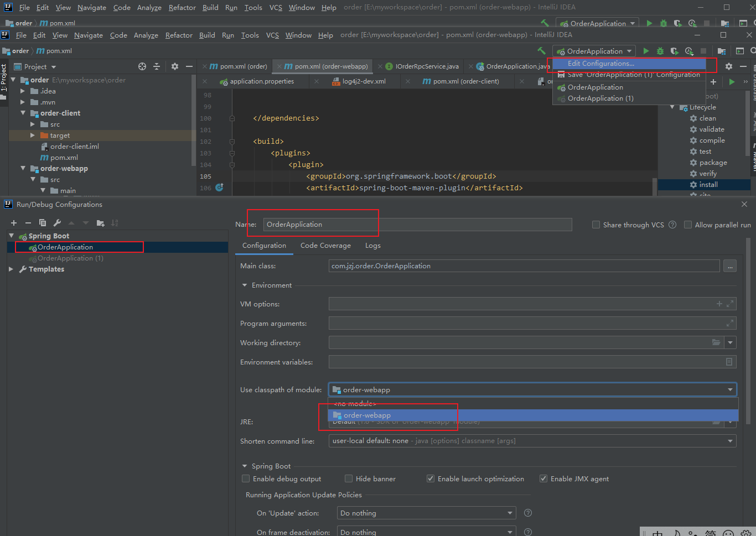Click the green Run button in toolbar

click(x=646, y=51)
